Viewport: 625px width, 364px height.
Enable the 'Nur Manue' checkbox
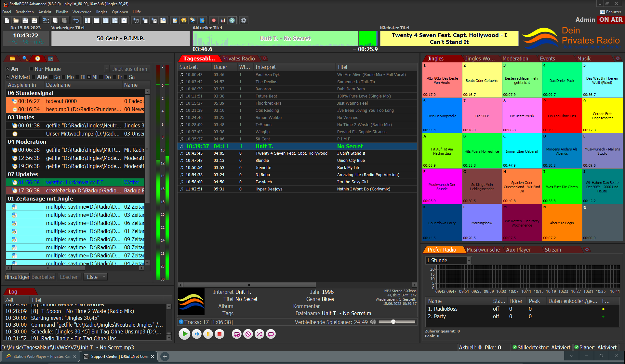pos(31,69)
